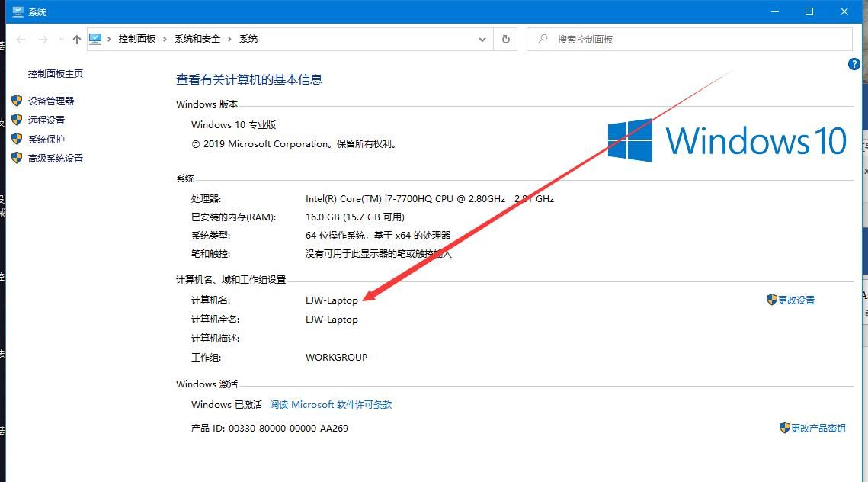Click shield icon next to 更改产品密钥
The image size is (868, 482).
[x=784, y=428]
